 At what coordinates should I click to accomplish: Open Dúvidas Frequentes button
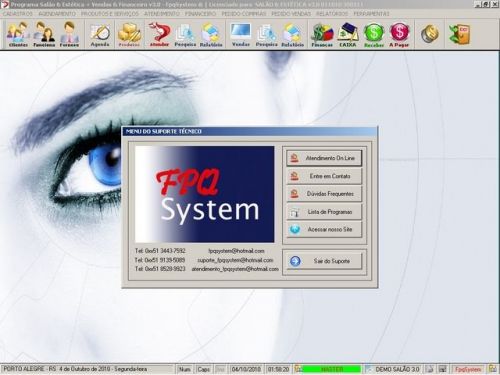(324, 194)
